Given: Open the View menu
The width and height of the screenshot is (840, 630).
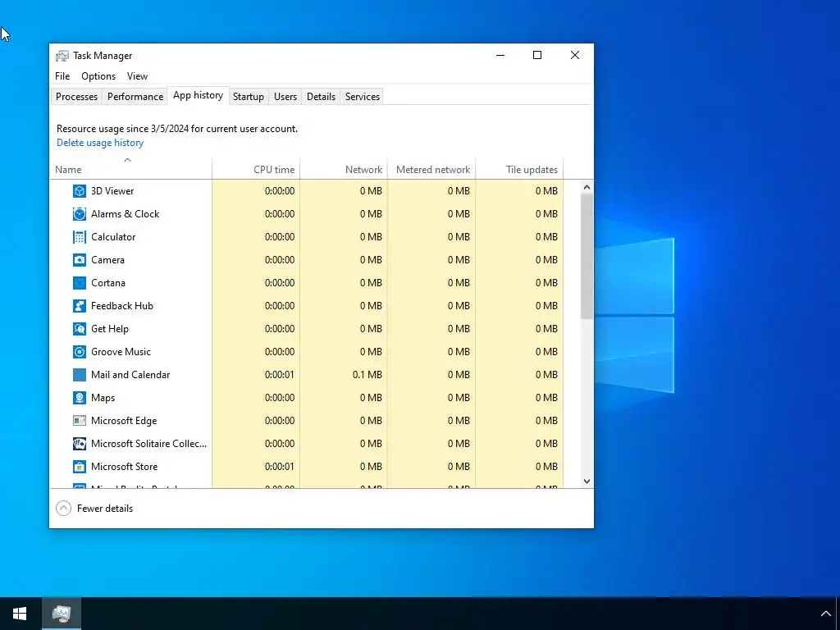Looking at the screenshot, I should point(137,76).
